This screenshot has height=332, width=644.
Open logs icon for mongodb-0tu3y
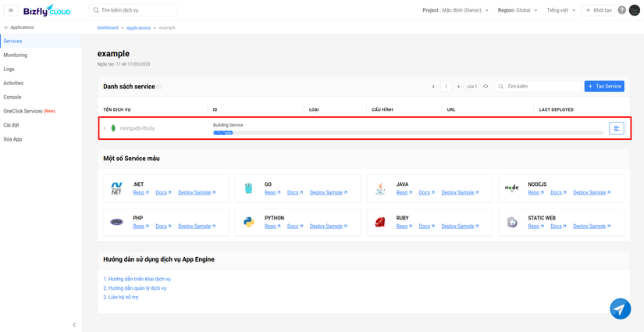[617, 128]
